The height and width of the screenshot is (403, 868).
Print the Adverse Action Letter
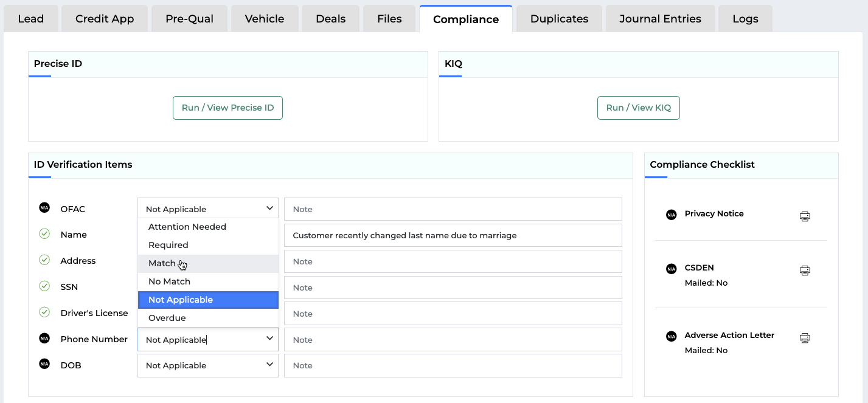coord(805,338)
